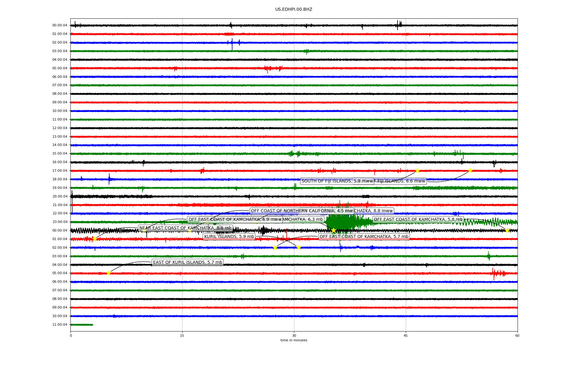
Task: Click the x-axis tick label 45
Action: tap(406, 336)
